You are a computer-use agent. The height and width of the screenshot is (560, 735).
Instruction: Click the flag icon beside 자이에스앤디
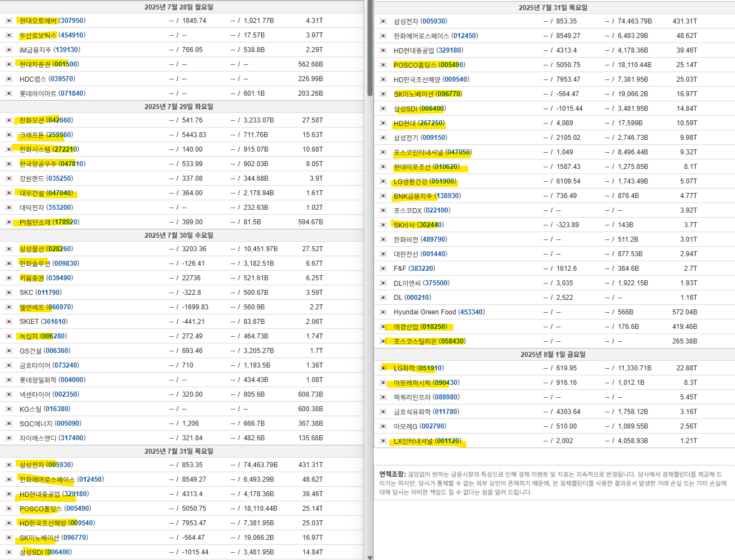click(x=9, y=438)
